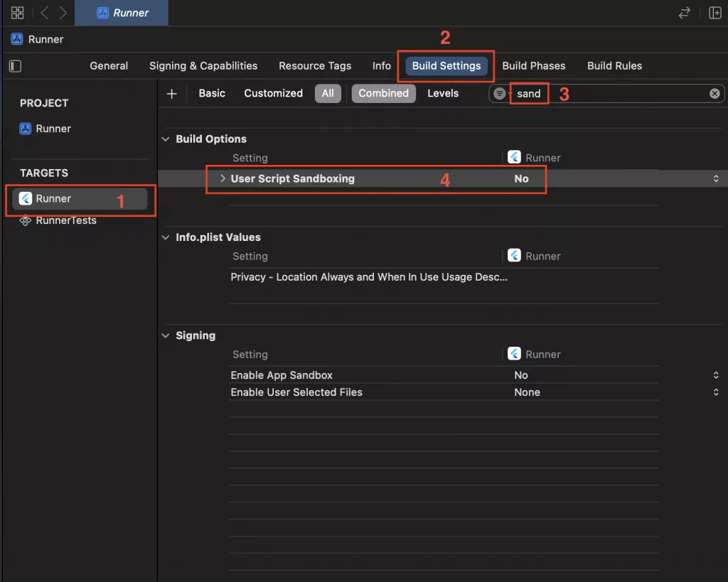
Task: Go forward with the right chevron
Action: point(63,13)
